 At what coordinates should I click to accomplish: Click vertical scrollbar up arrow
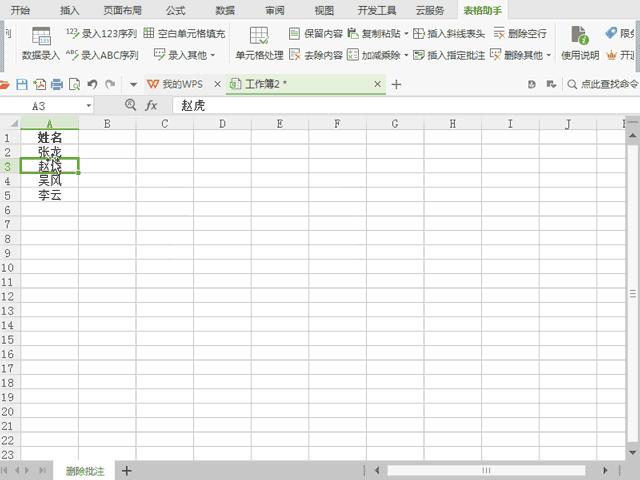click(x=633, y=136)
